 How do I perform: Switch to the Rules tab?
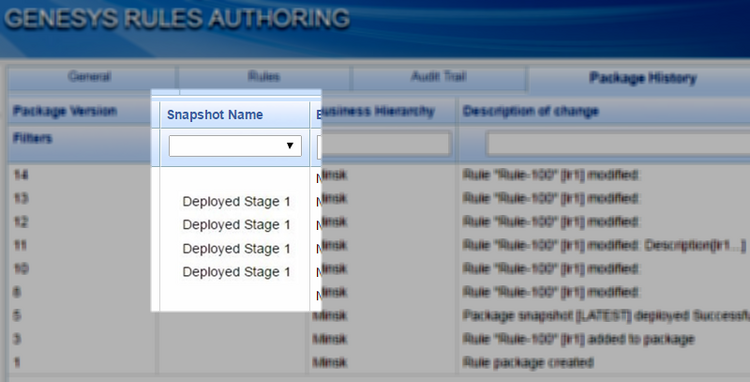click(x=264, y=77)
